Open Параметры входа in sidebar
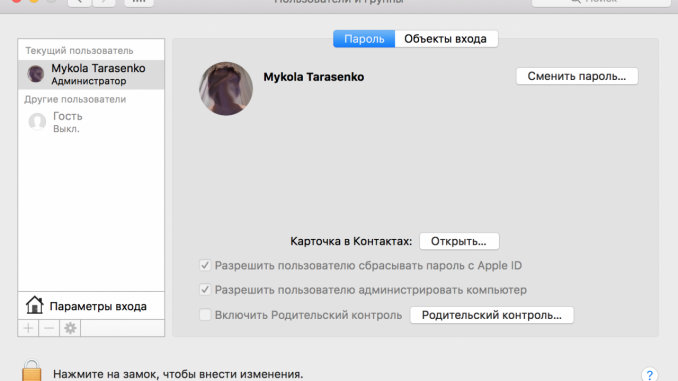 [91, 306]
